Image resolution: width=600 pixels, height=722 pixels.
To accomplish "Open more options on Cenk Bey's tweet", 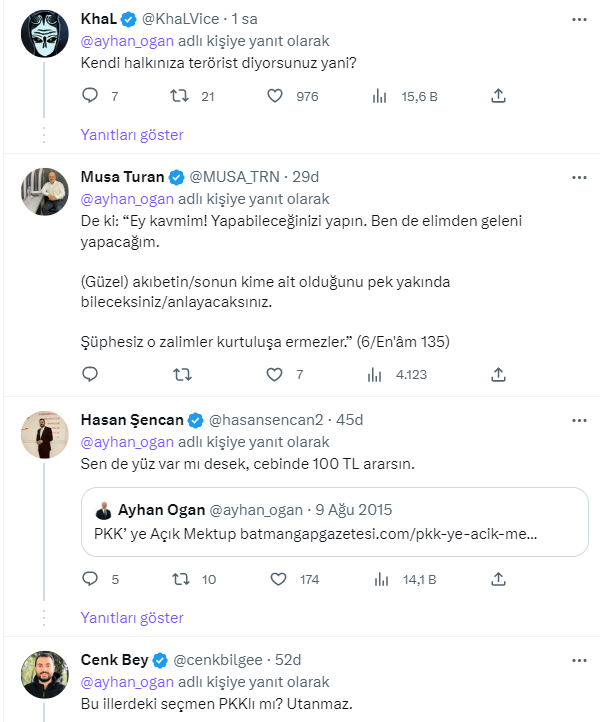I will [579, 660].
